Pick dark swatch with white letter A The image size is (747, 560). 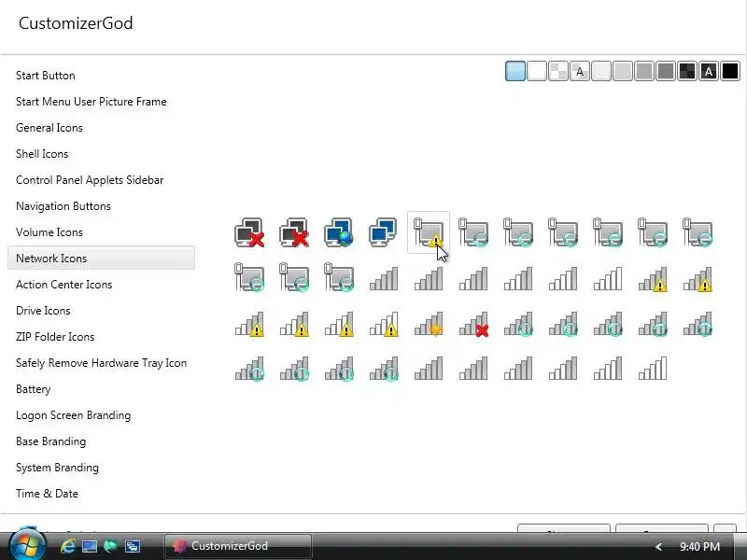[x=709, y=72]
